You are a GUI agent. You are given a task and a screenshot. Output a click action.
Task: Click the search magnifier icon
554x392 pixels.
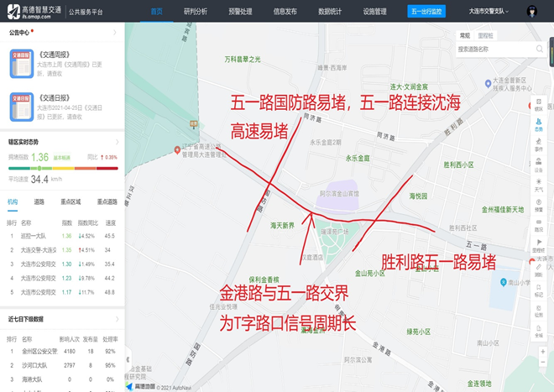(x=540, y=50)
